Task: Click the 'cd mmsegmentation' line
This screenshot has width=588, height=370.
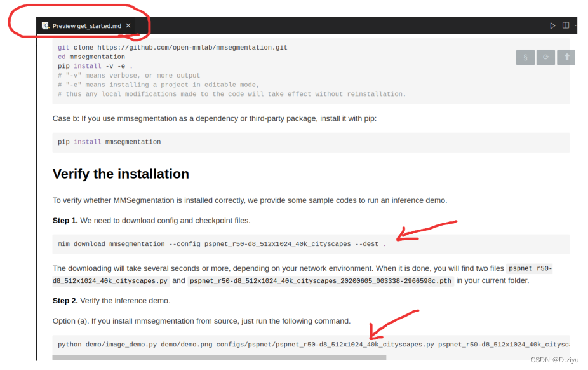Action: click(x=91, y=57)
